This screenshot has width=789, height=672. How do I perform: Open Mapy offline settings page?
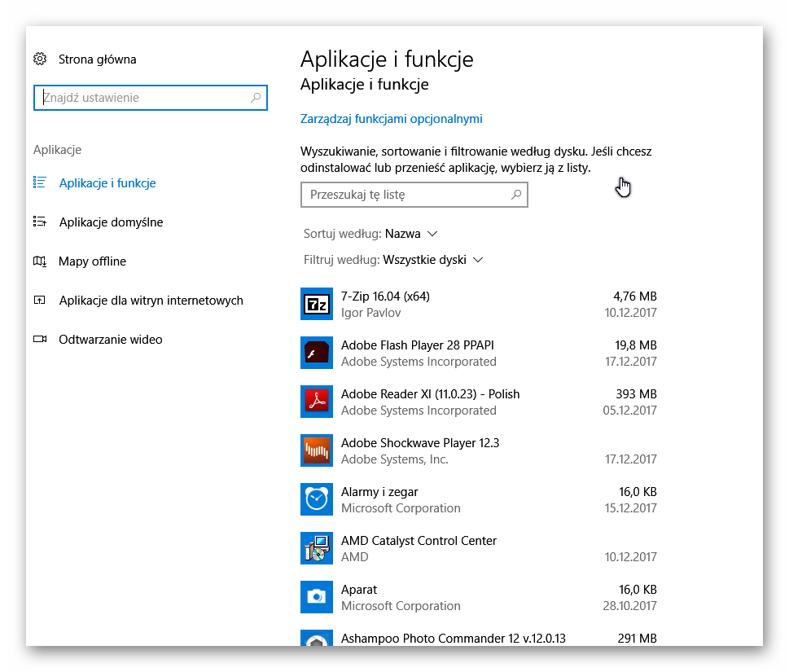(92, 261)
